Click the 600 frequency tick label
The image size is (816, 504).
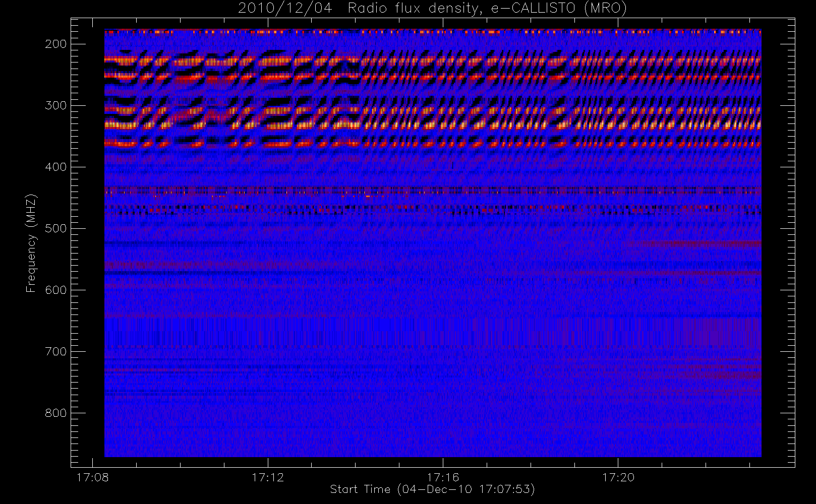point(55,290)
